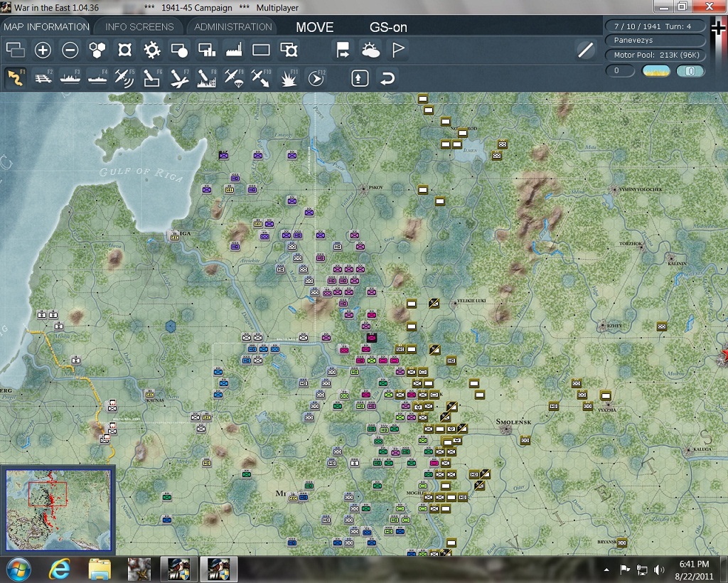Click the Velikie Luki city marker
This screenshot has width=728, height=583.
(454, 303)
